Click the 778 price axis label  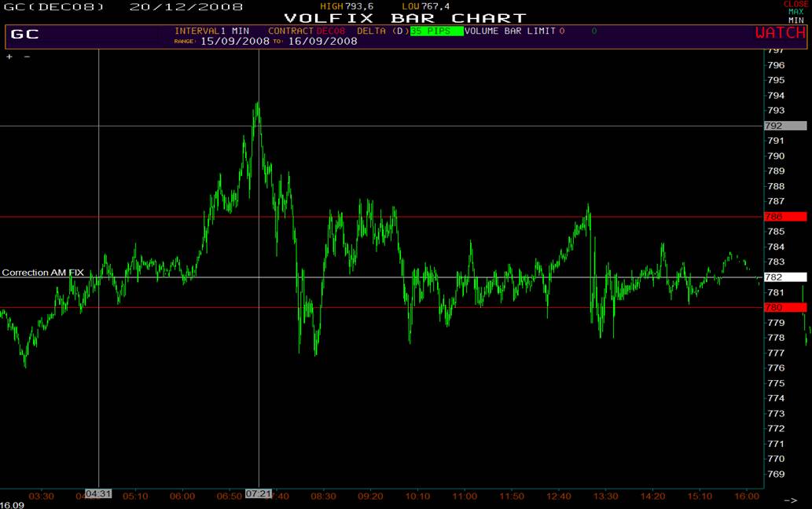(777, 338)
